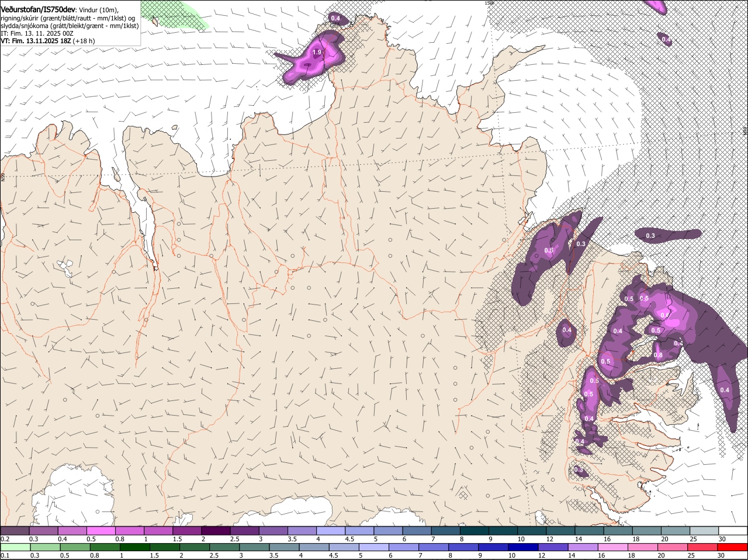Click the 3 swatch in upper snow legend row

click(273, 531)
